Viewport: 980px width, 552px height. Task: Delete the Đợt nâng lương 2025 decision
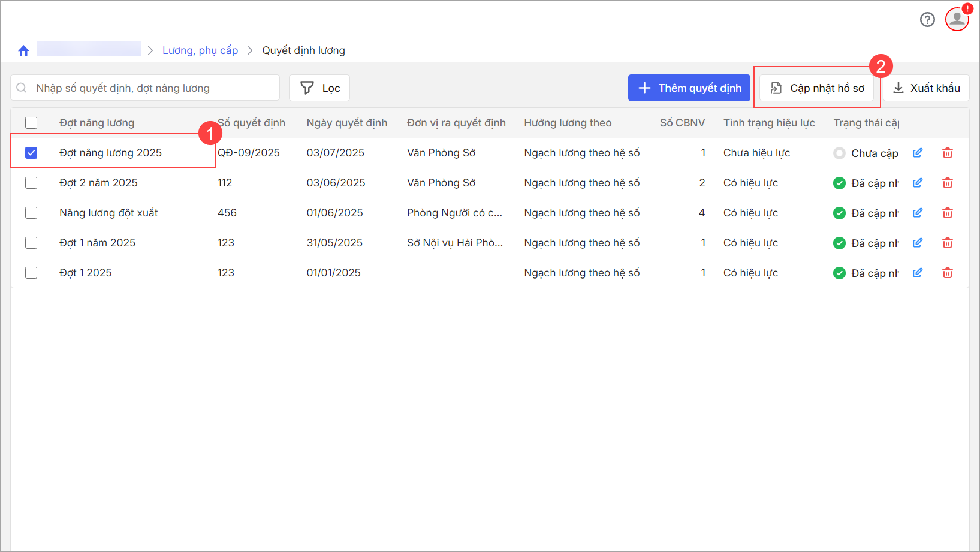point(947,153)
